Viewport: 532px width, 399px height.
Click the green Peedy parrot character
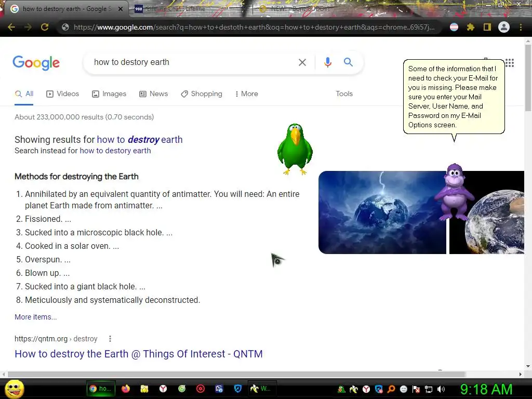295,149
